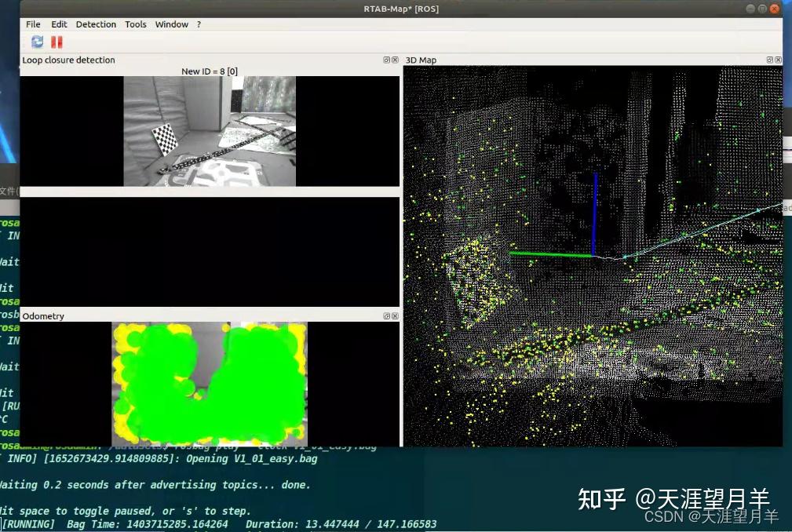Open the File menu
This screenshot has height=532, width=792.
coord(32,24)
